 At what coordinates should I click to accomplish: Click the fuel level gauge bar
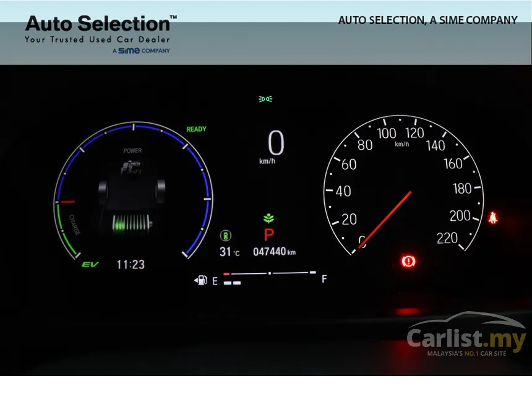[x=270, y=278]
